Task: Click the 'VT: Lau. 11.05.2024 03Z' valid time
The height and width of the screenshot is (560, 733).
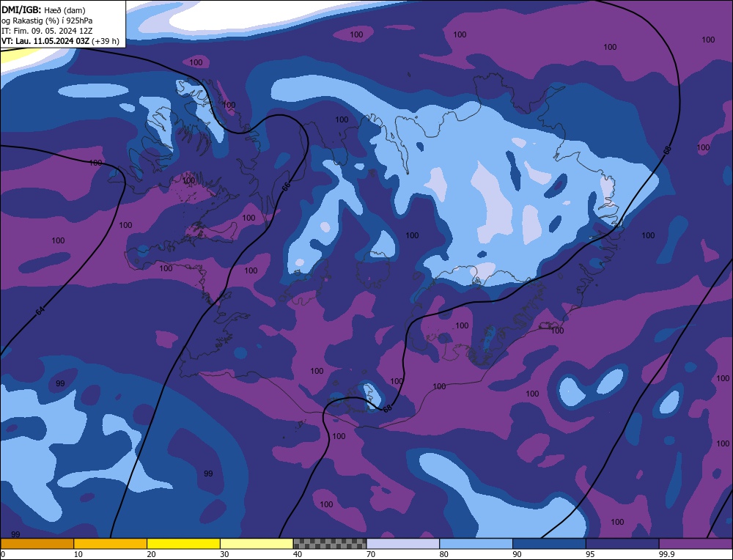Action: pos(45,41)
